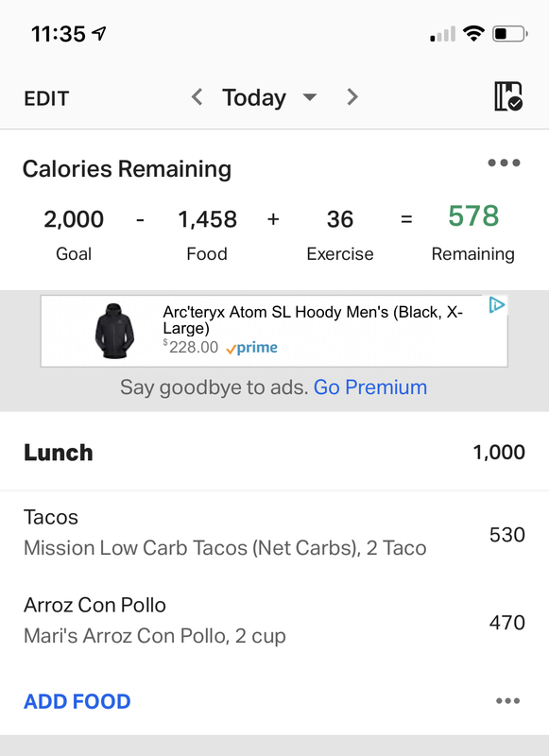Go to previous day arrow
The height and width of the screenshot is (756, 549).
[x=197, y=97]
